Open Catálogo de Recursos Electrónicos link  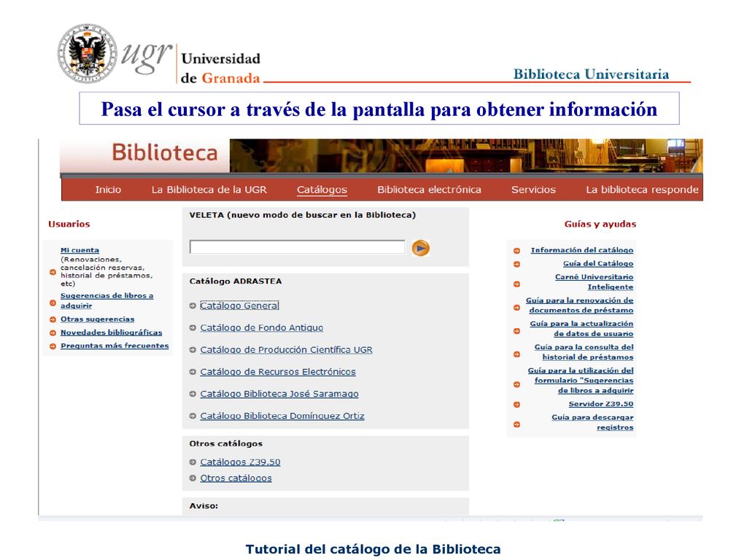click(278, 372)
